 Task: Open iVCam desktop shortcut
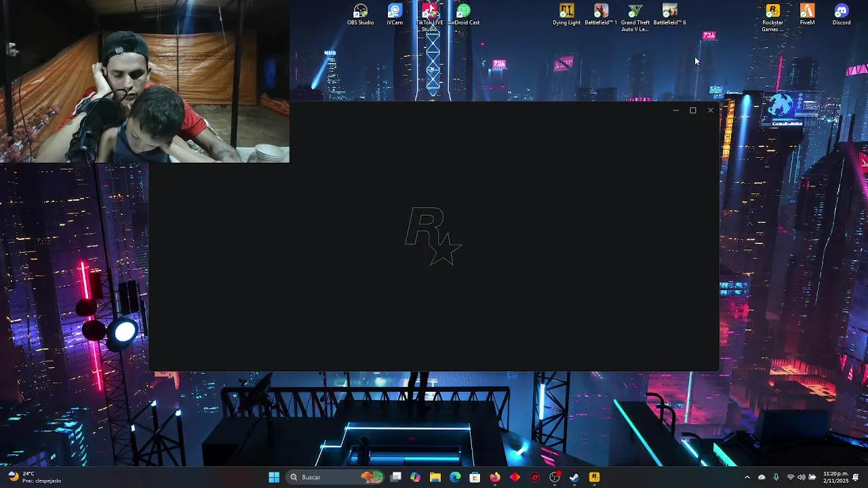coord(395,14)
